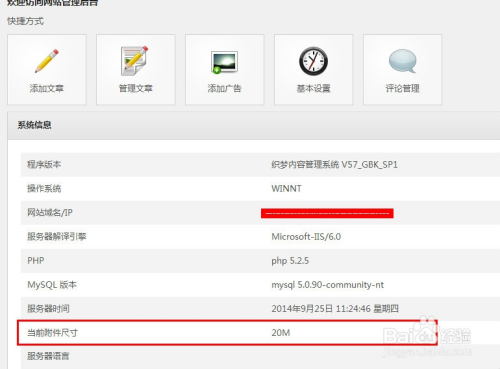
Task: Open the 评论管理 shortcut label
Action: (x=402, y=88)
